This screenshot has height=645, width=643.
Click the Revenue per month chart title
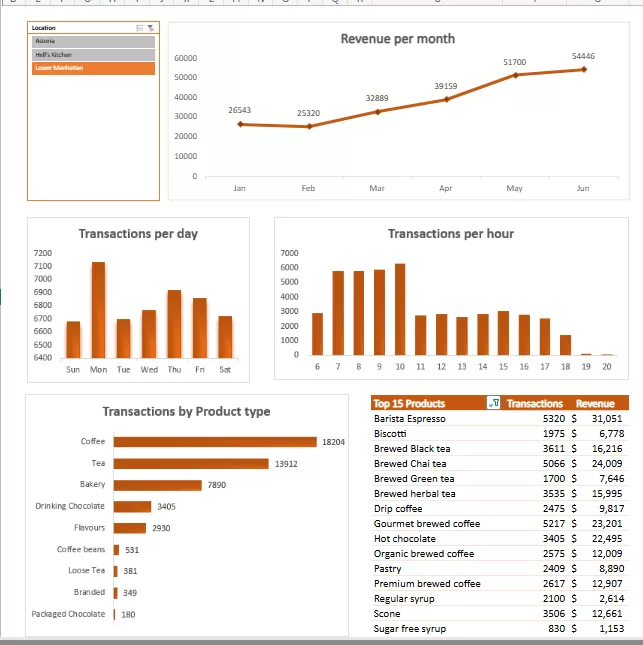tap(397, 39)
